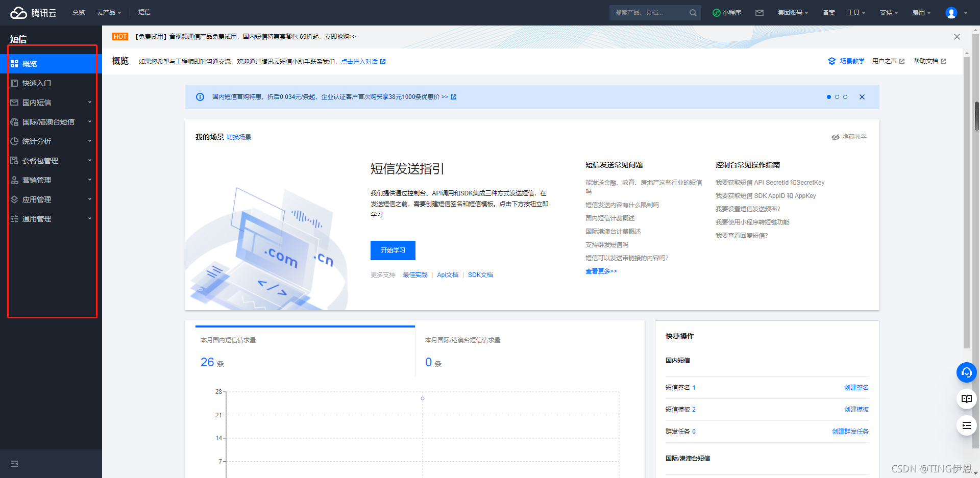Click the 开始学习 button
980x478 pixels.
coord(393,250)
